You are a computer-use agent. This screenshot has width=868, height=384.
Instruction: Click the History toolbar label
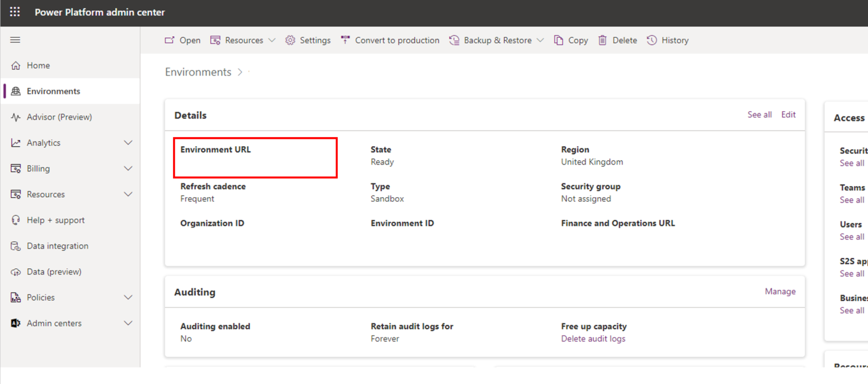click(675, 40)
